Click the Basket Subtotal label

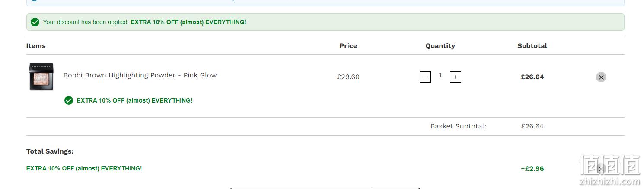458,126
